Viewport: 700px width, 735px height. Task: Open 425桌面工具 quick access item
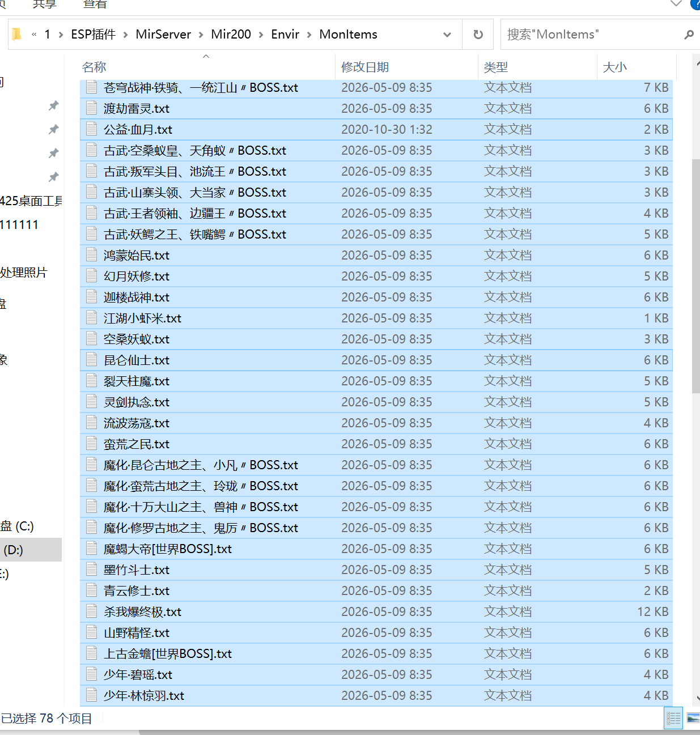click(x=31, y=201)
